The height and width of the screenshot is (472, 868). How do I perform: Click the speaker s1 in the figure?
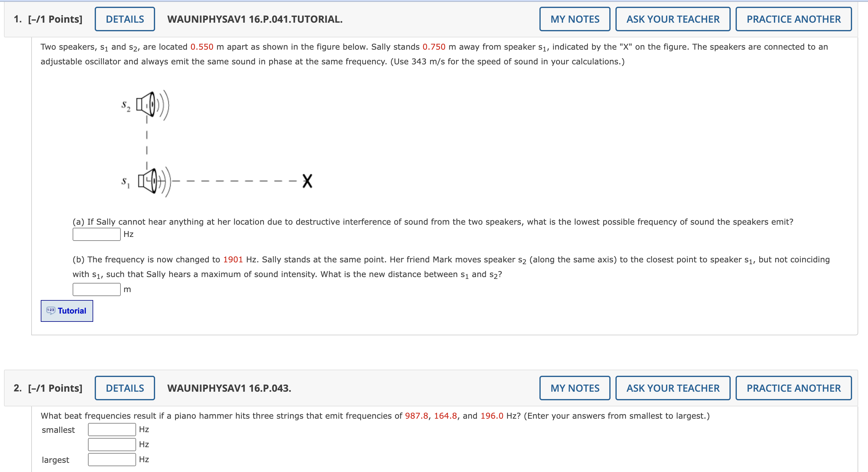point(148,181)
